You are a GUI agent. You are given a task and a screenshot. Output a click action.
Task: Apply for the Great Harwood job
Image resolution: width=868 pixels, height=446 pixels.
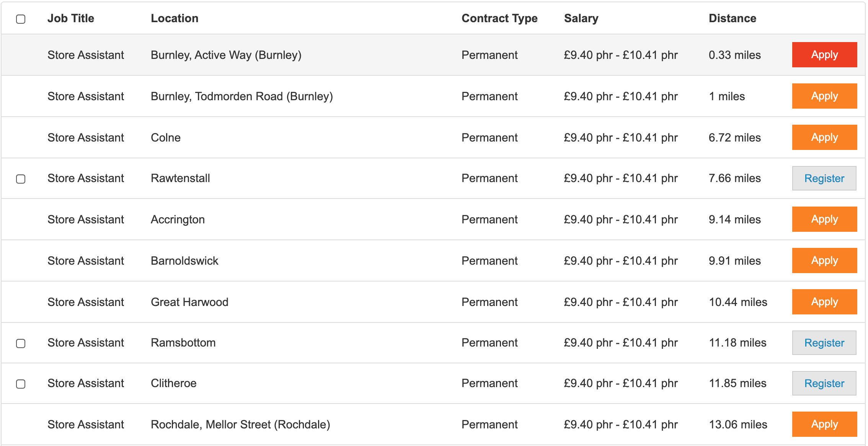point(824,302)
